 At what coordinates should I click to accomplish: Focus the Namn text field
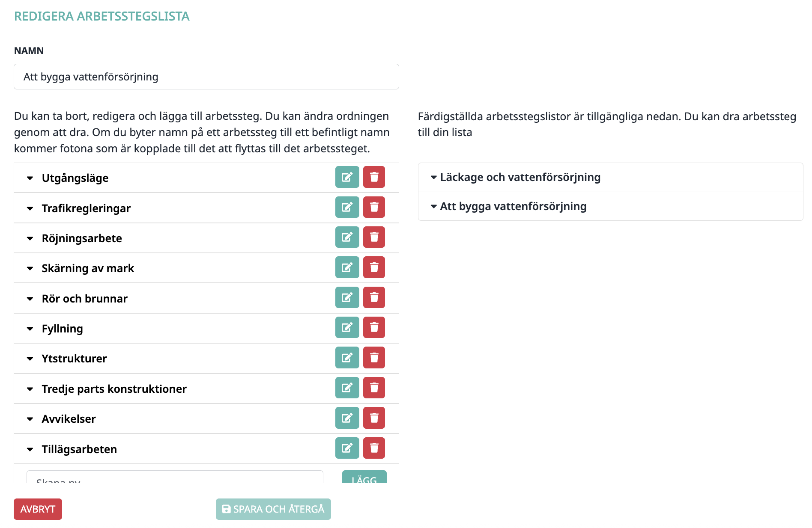tap(206, 77)
